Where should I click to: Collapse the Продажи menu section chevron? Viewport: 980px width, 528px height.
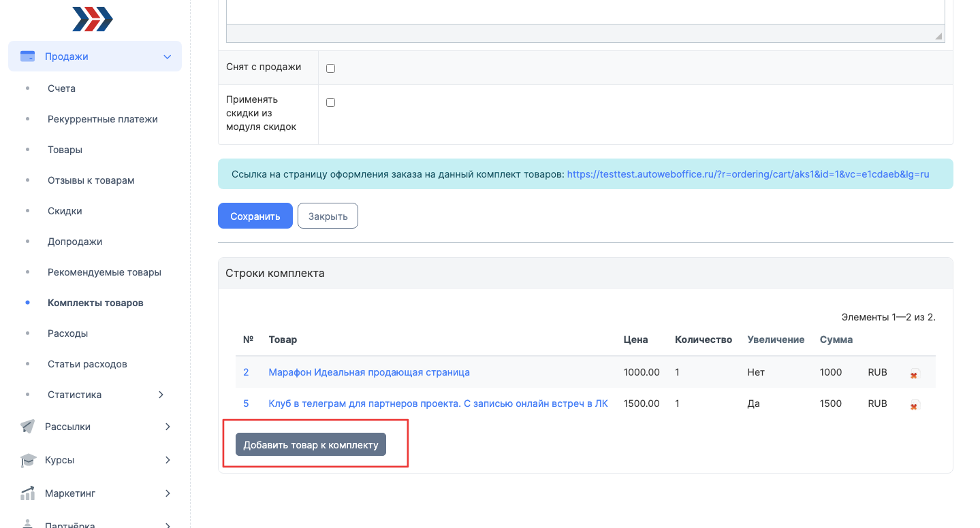pos(168,57)
